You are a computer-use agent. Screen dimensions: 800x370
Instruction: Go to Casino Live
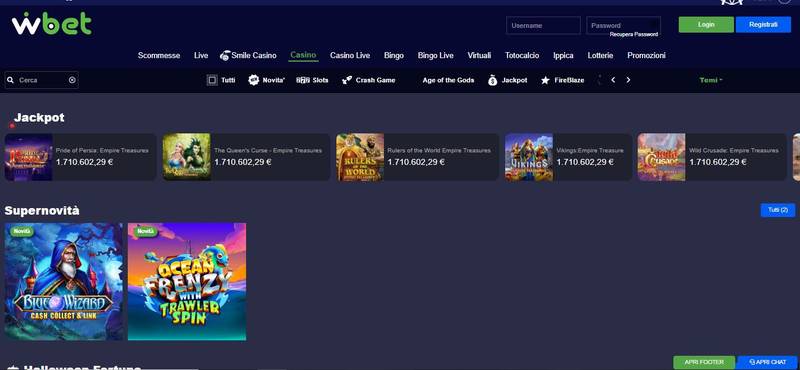point(350,56)
